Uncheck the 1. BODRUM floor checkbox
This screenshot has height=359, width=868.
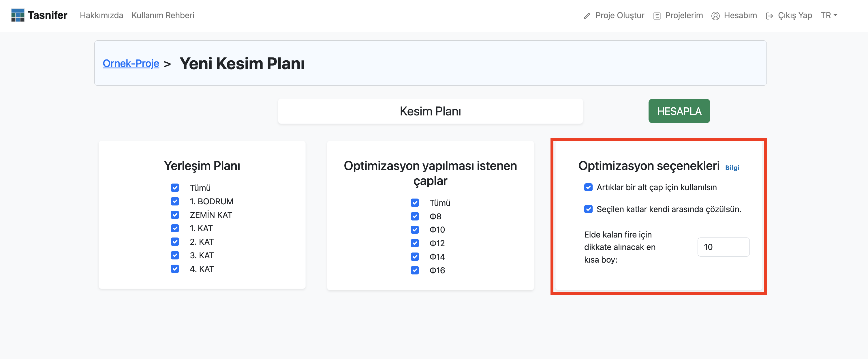[175, 201]
